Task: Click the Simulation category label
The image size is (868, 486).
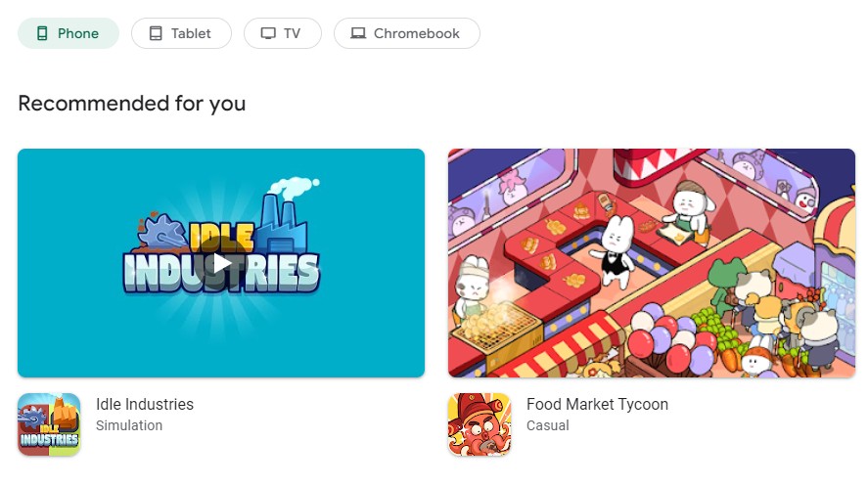Action: pyautogui.click(x=129, y=425)
